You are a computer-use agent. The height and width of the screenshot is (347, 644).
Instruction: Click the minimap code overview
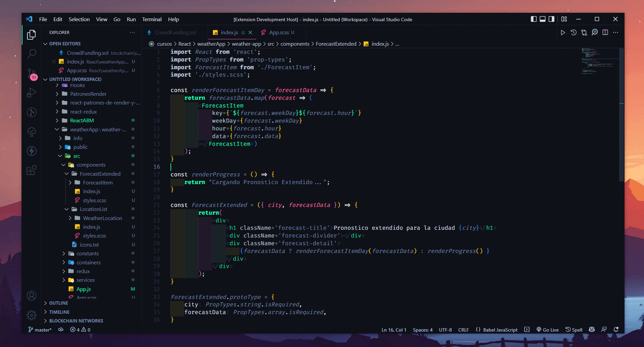[599, 61]
